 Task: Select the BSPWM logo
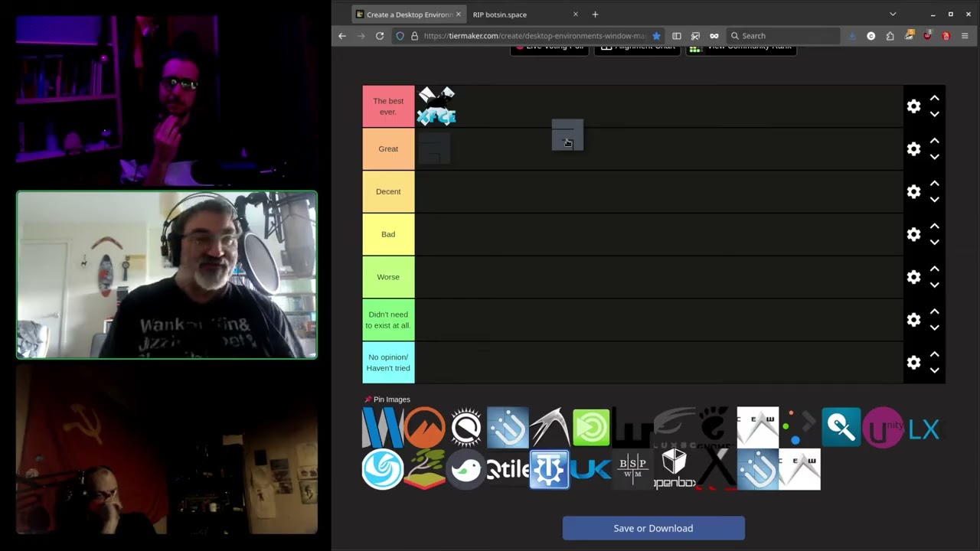[x=632, y=469]
